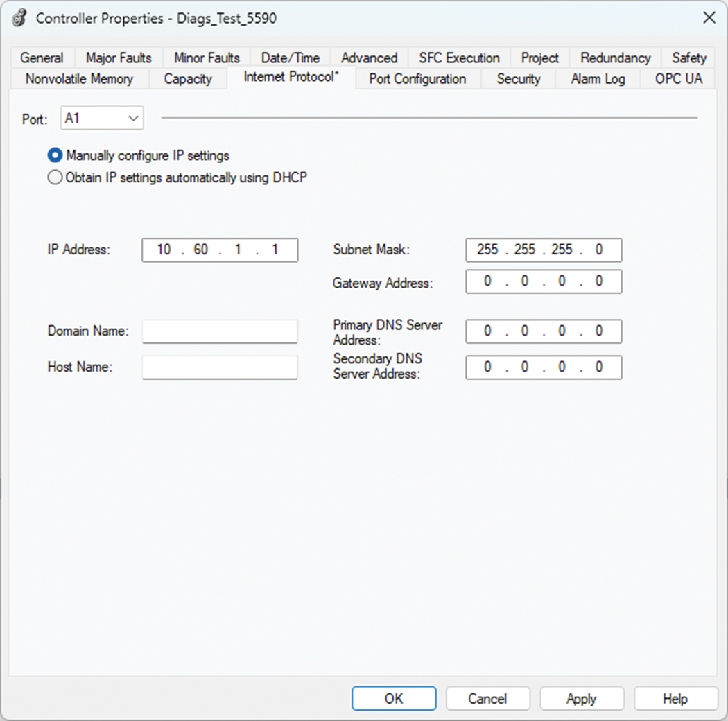Select Obtain IP settings automatically using DHCP
The image size is (728, 721).
coord(55,177)
